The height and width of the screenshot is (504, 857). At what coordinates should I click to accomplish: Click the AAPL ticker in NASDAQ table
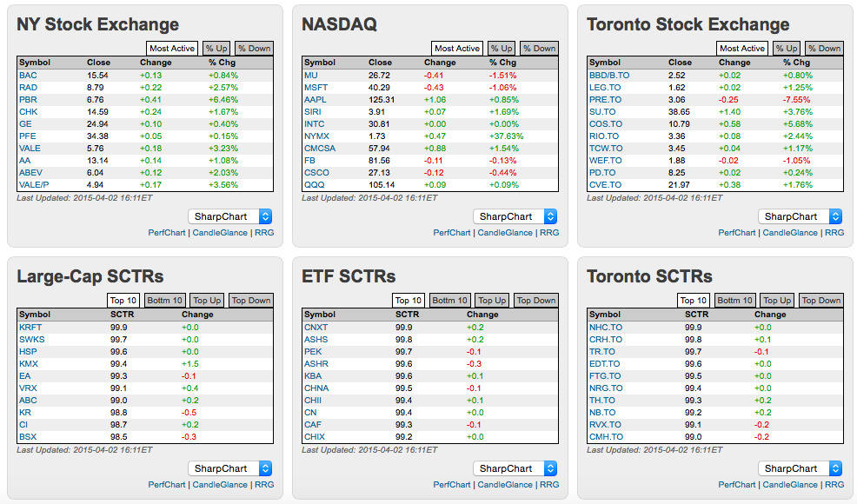[x=316, y=99]
